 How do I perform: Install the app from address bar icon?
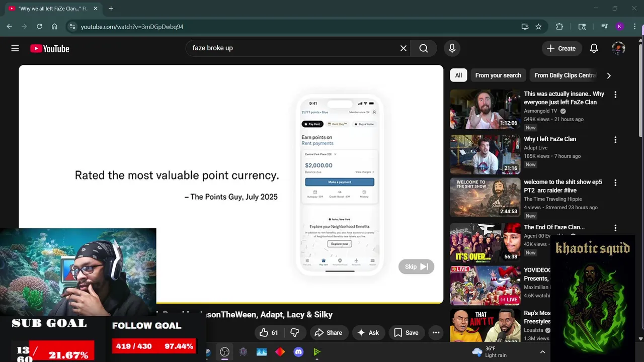click(525, 27)
